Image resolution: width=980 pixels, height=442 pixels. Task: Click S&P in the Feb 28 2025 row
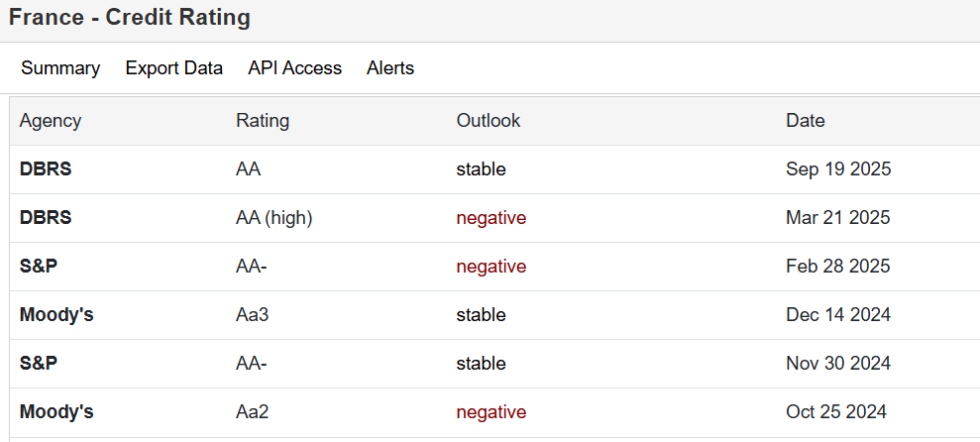(x=39, y=267)
